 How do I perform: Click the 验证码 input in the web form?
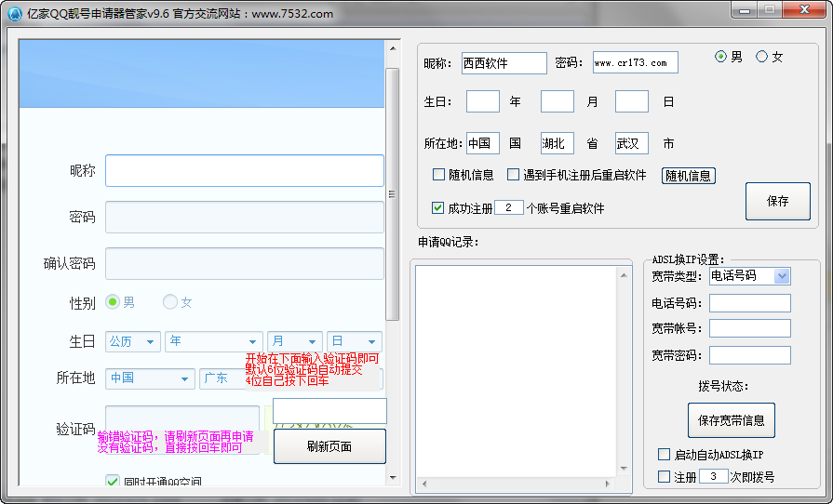[182, 418]
